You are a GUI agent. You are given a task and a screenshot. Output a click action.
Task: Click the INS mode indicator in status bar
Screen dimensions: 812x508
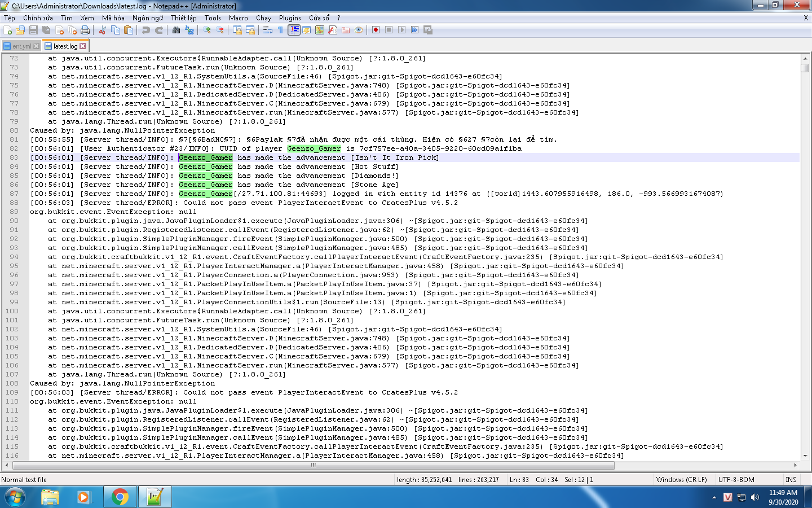click(791, 480)
